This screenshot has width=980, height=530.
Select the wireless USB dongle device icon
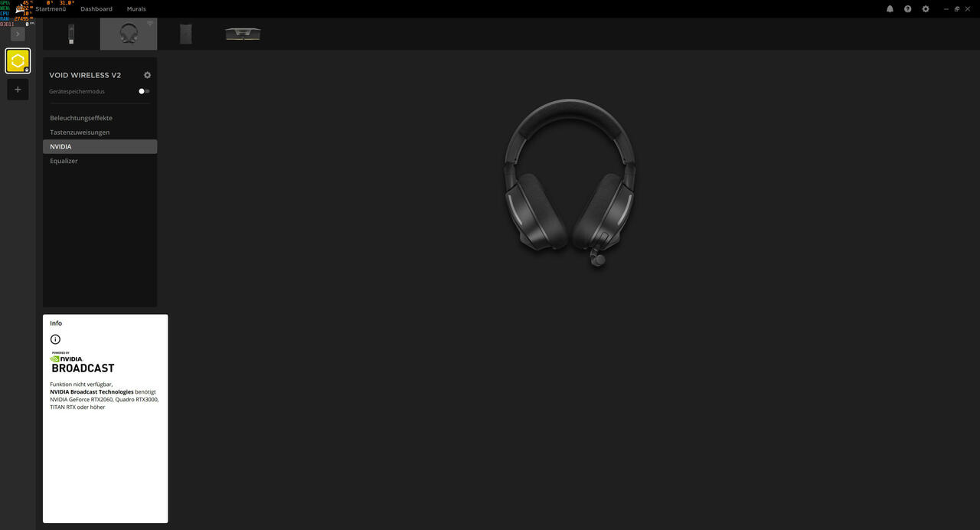coord(71,33)
